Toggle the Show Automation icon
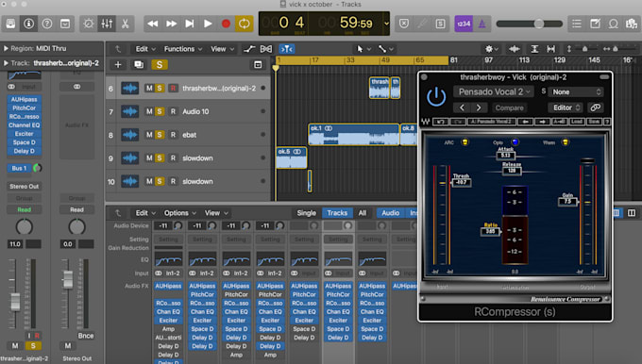 [x=249, y=49]
